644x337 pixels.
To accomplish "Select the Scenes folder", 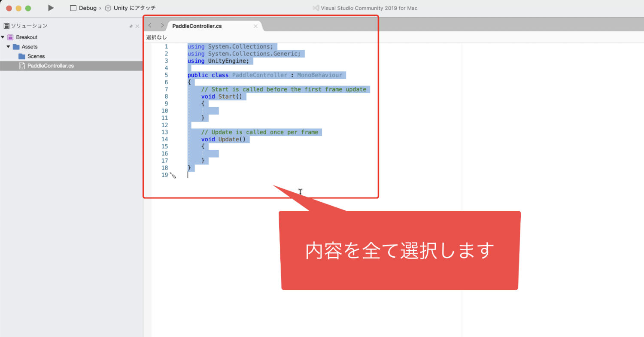I will [36, 56].
